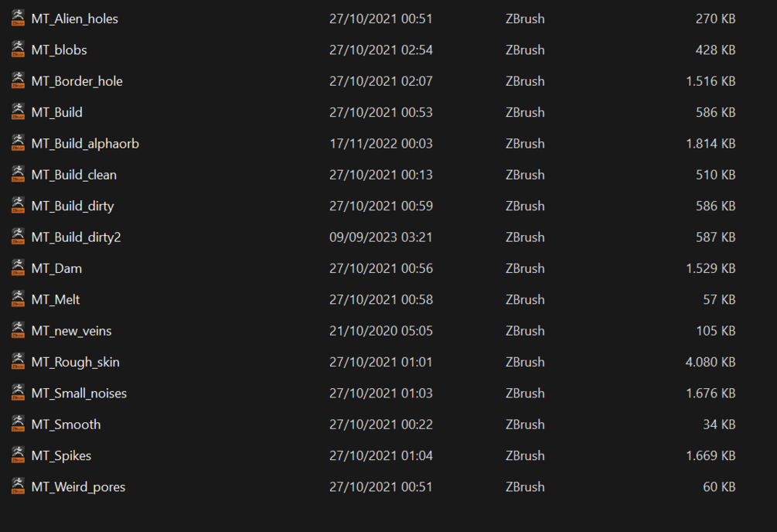Select the icon next to MT_Rough_skin
Viewport: 777px width, 532px height.
pos(18,362)
